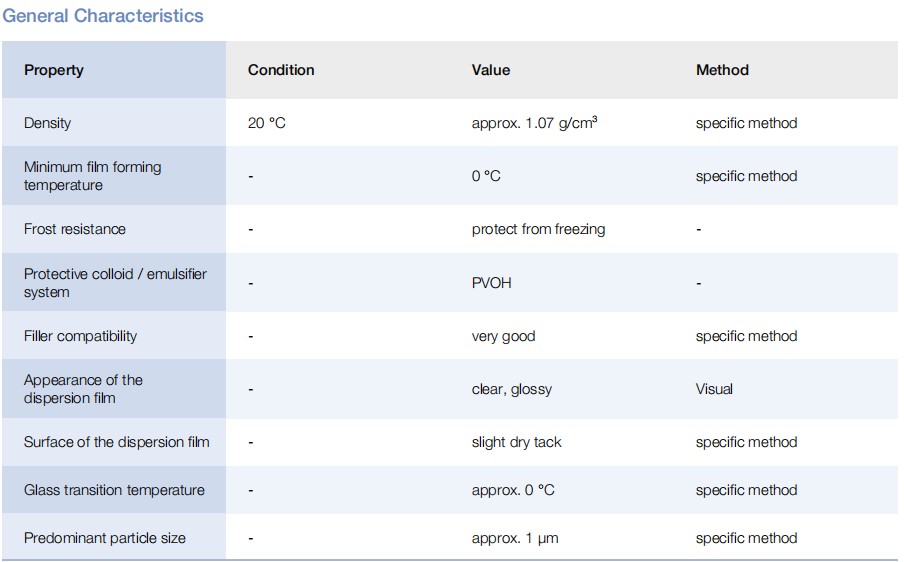
Task: Click the slight dry tack value
Action: (516, 442)
